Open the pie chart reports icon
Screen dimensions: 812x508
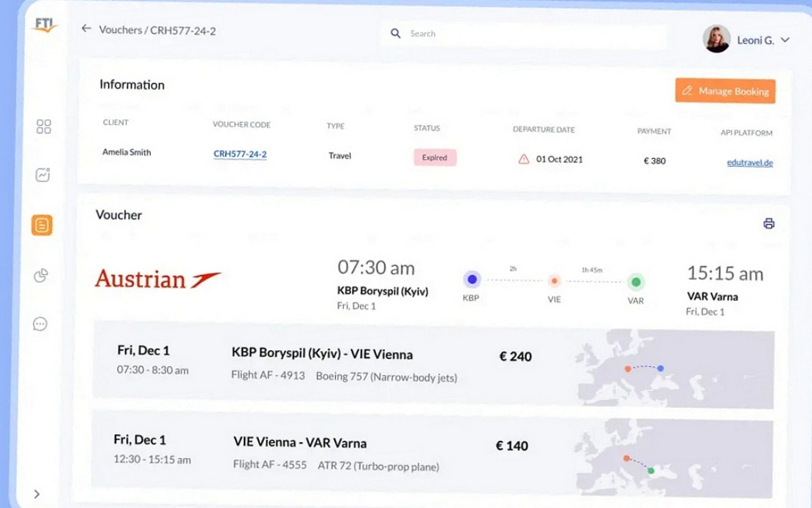click(x=42, y=276)
